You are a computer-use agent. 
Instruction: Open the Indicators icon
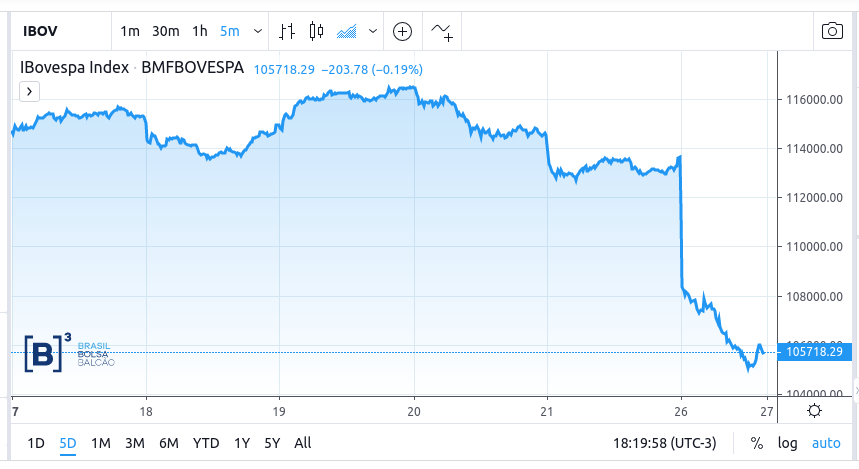(x=442, y=32)
